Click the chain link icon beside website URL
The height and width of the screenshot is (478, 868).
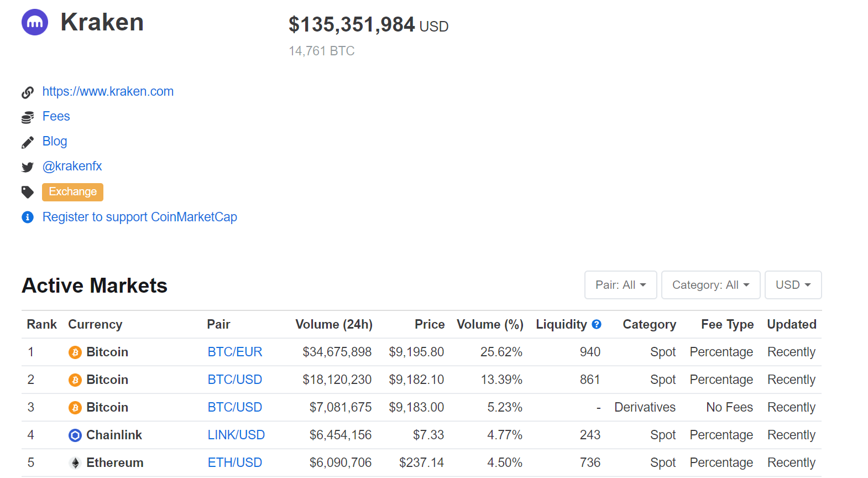28,92
